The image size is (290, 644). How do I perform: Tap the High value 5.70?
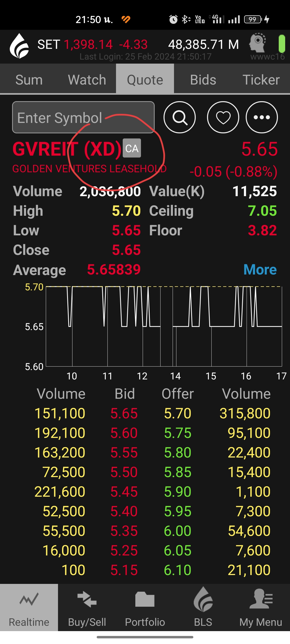click(126, 211)
